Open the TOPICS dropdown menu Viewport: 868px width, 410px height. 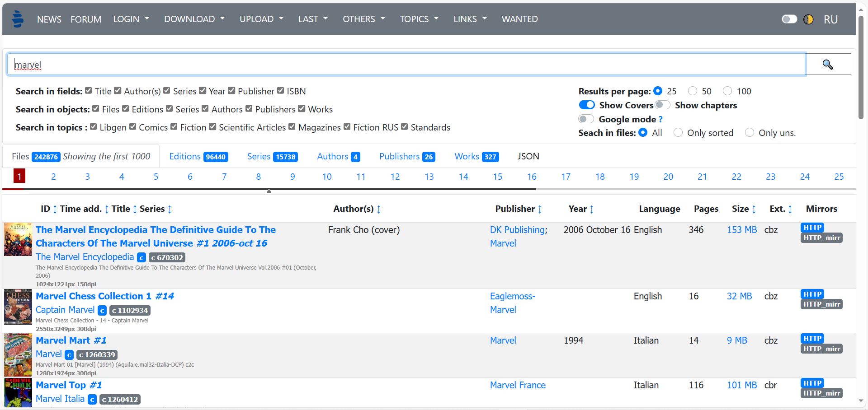[419, 19]
